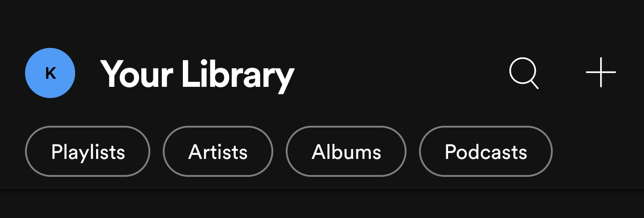This screenshot has width=644, height=218.
Task: Show only Podcasts in library
Action: pos(486,152)
